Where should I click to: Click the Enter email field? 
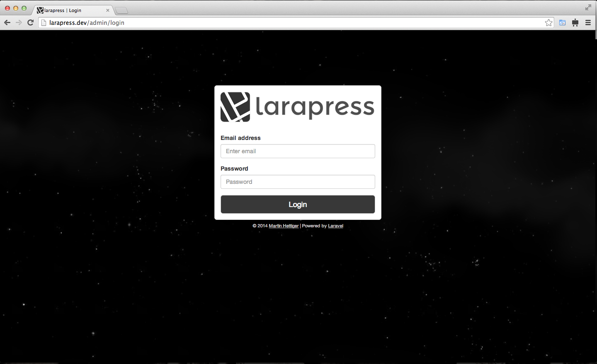coord(298,151)
